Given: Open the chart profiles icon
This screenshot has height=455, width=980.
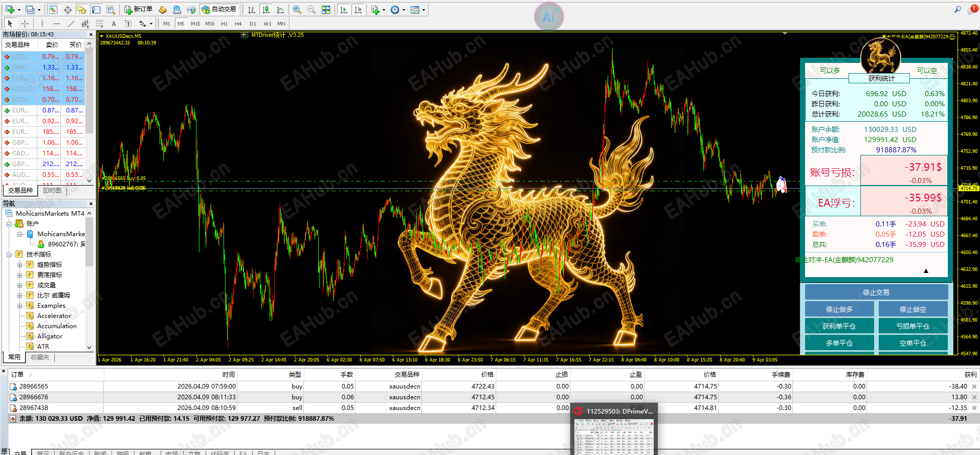Looking at the screenshot, I should tap(30, 10).
